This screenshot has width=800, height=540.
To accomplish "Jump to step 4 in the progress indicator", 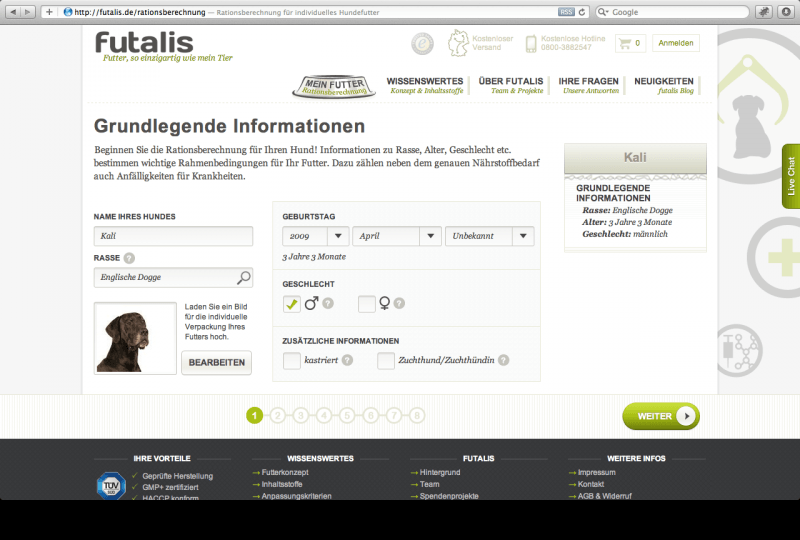I will tap(324, 415).
